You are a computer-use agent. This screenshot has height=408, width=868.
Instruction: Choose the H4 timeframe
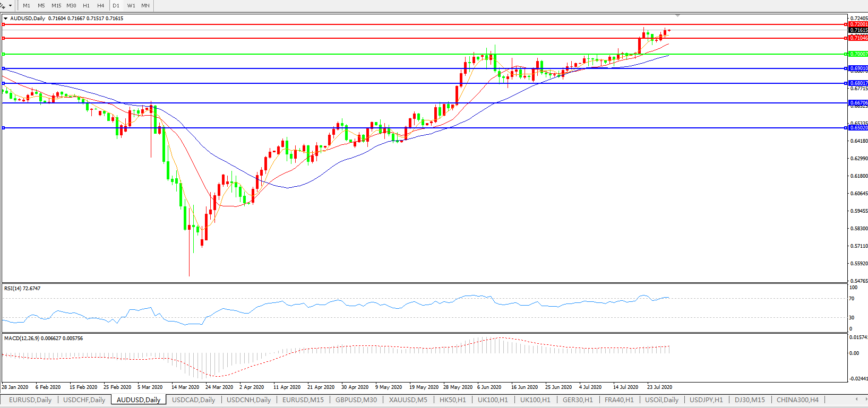pos(100,6)
